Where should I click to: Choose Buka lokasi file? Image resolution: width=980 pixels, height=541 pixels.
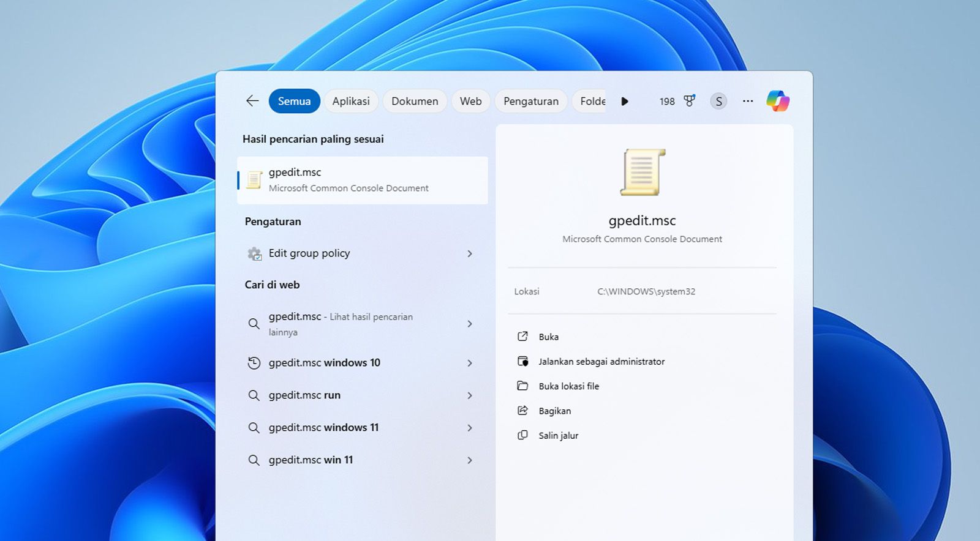(x=569, y=386)
